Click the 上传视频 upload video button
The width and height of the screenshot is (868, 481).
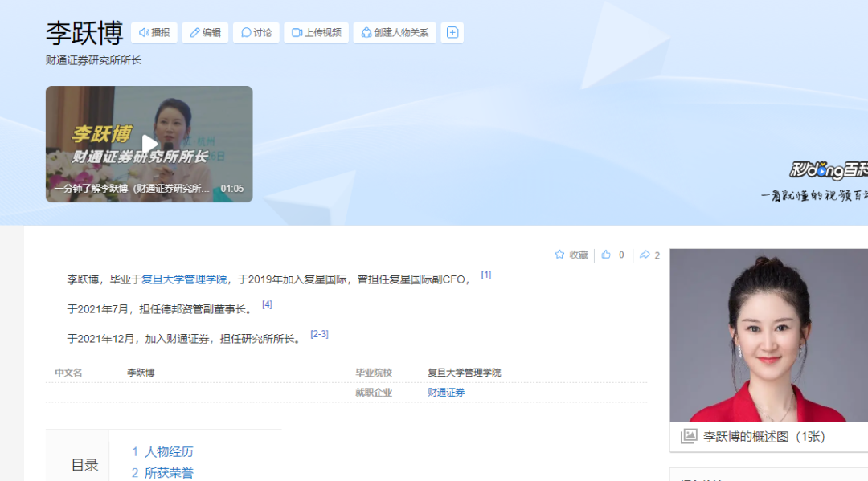point(316,33)
